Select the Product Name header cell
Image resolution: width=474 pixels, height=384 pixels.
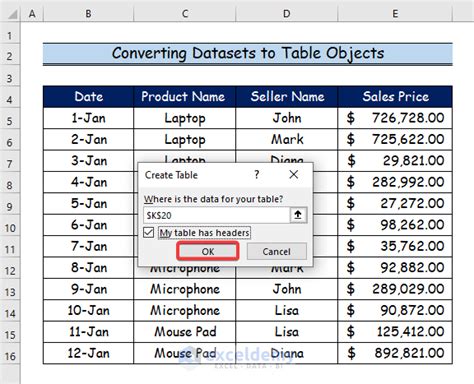tap(185, 97)
